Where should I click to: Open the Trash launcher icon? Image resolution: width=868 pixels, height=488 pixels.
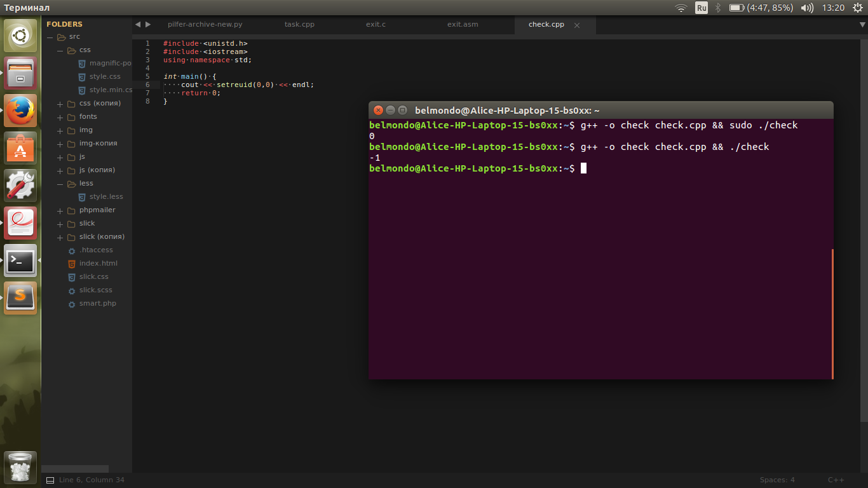tap(21, 468)
